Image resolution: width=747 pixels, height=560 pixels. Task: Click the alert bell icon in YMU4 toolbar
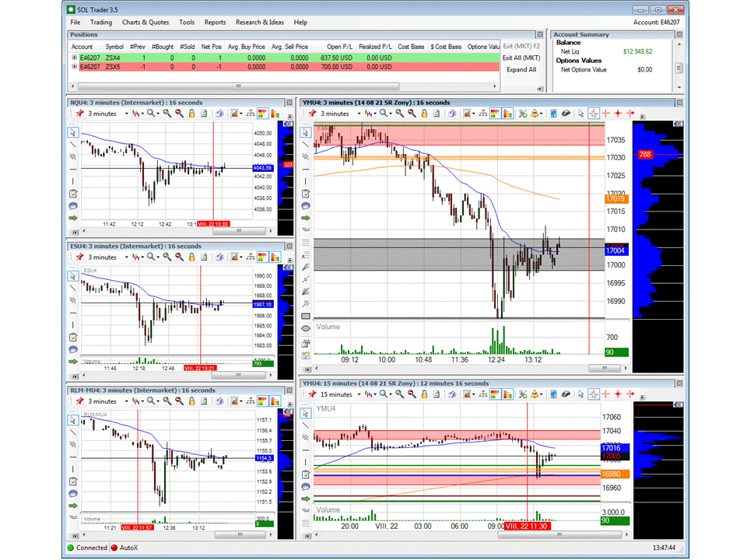pos(537,114)
